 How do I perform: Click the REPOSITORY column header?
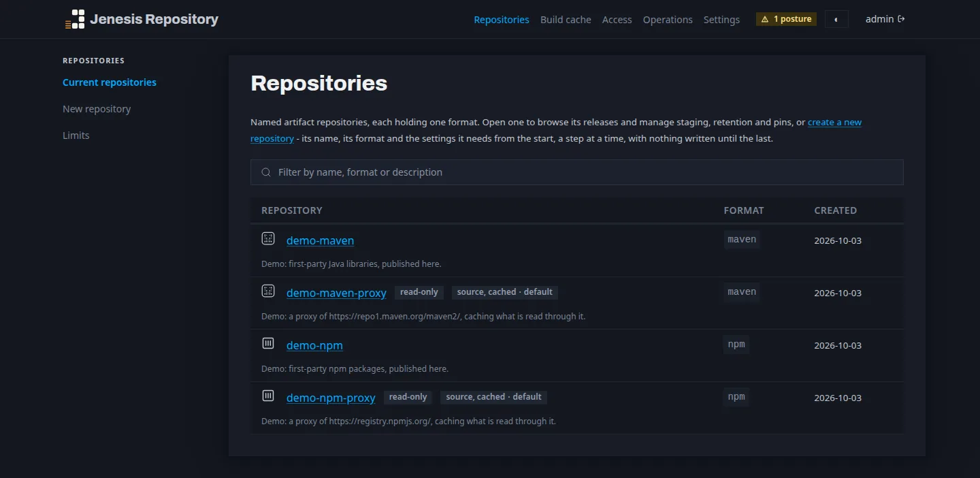click(x=292, y=210)
